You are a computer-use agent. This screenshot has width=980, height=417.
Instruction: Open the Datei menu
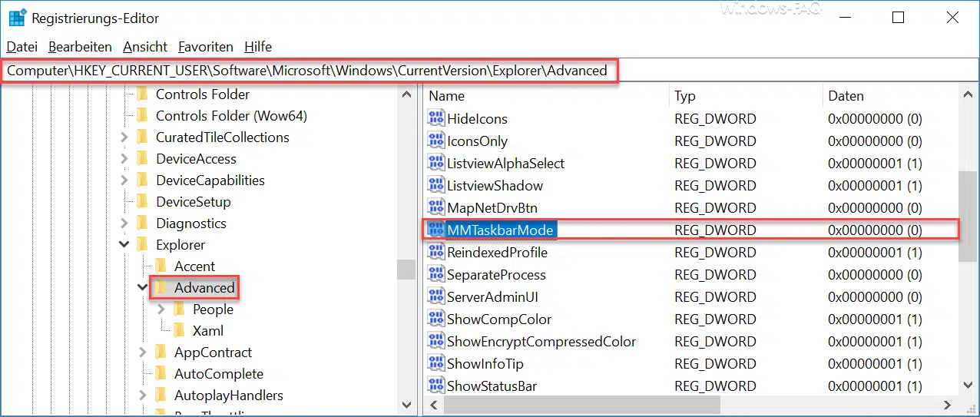point(22,47)
